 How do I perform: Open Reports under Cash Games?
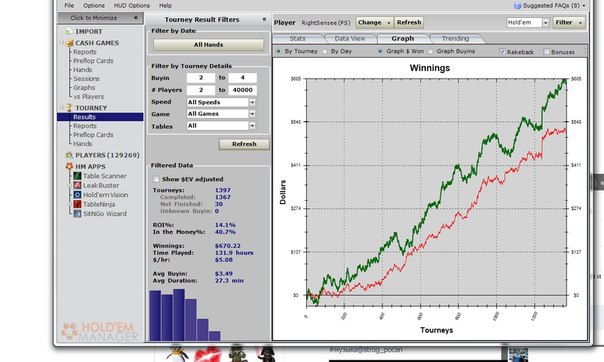[85, 52]
